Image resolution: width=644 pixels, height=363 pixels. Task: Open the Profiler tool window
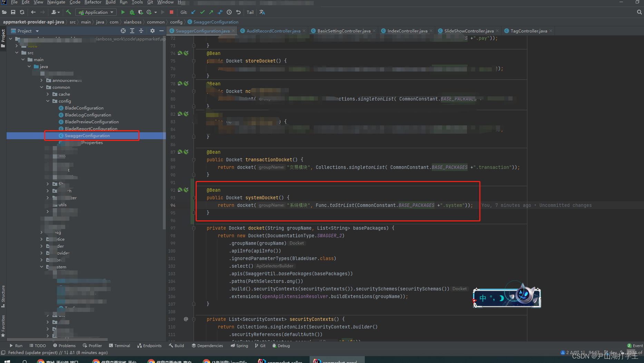[92, 345]
